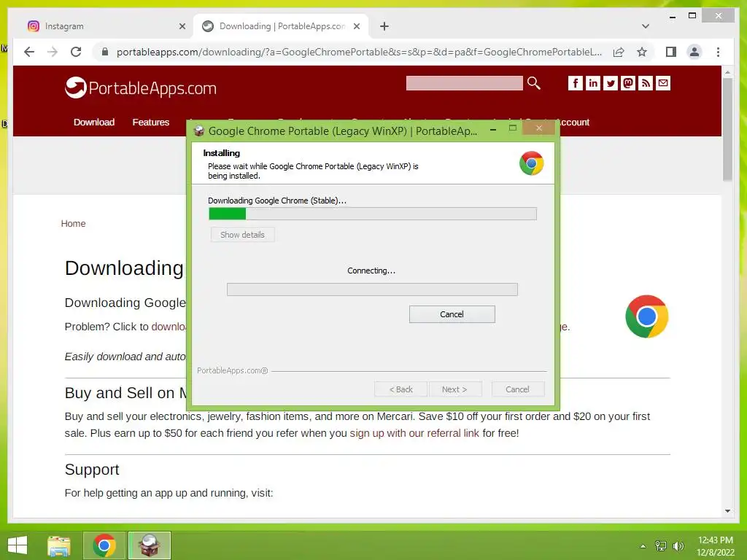Click the empty Connecting progress bar
This screenshot has width=747, height=560.
coord(372,289)
